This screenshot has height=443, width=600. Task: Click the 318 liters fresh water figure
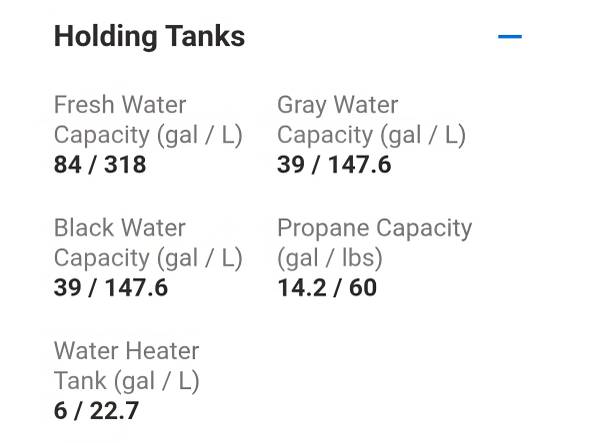click(x=125, y=165)
